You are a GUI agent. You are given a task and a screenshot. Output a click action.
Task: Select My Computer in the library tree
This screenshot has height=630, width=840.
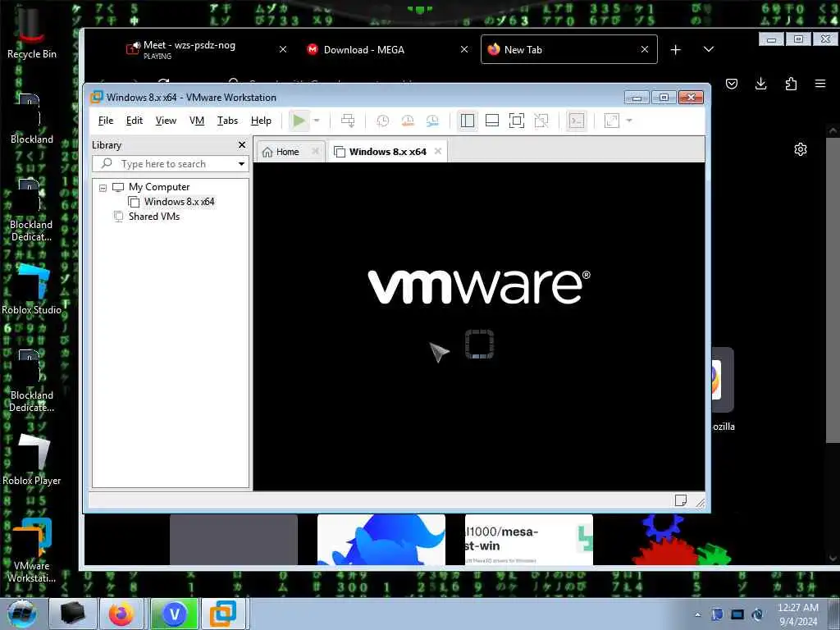point(158,187)
